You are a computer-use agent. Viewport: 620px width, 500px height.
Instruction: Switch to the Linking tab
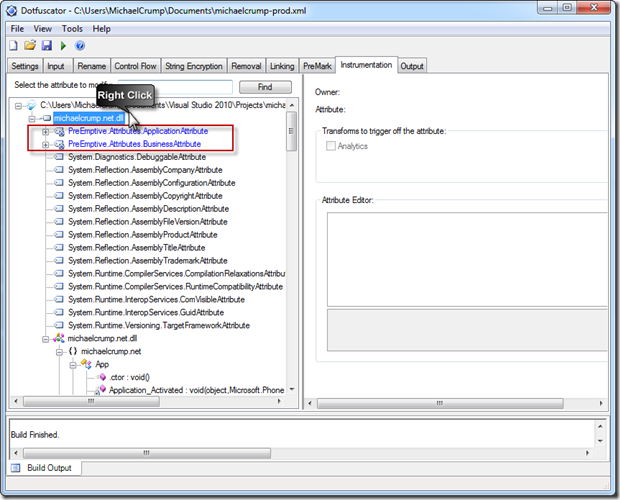tap(282, 66)
